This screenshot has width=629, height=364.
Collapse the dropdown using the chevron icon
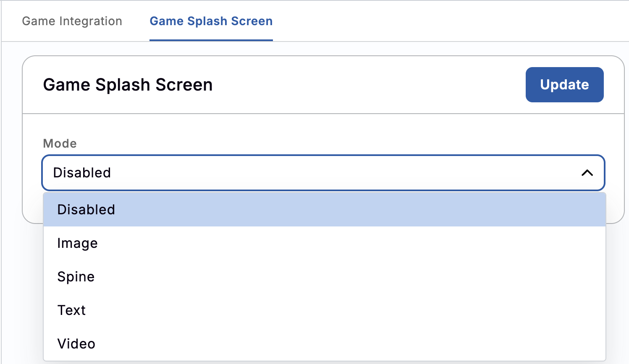pos(587,173)
